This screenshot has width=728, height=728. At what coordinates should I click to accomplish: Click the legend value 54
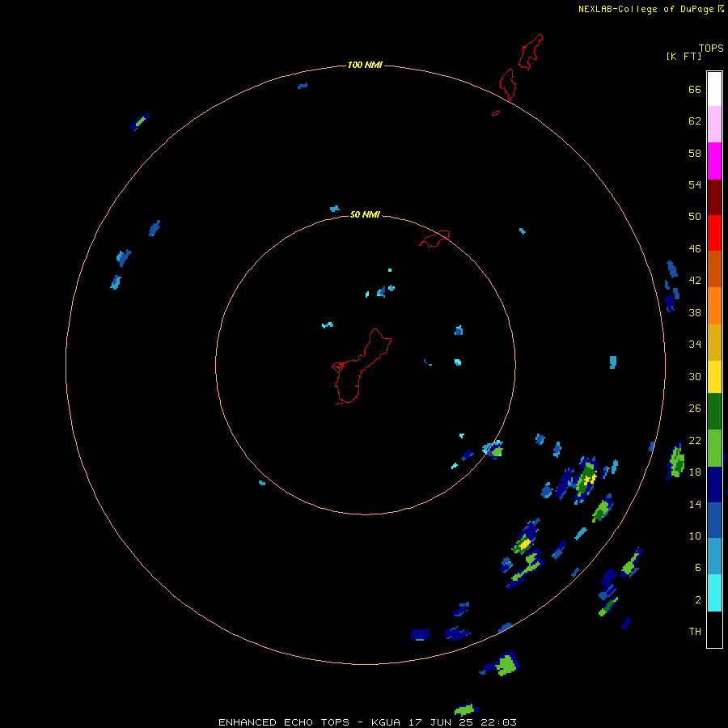coord(695,184)
